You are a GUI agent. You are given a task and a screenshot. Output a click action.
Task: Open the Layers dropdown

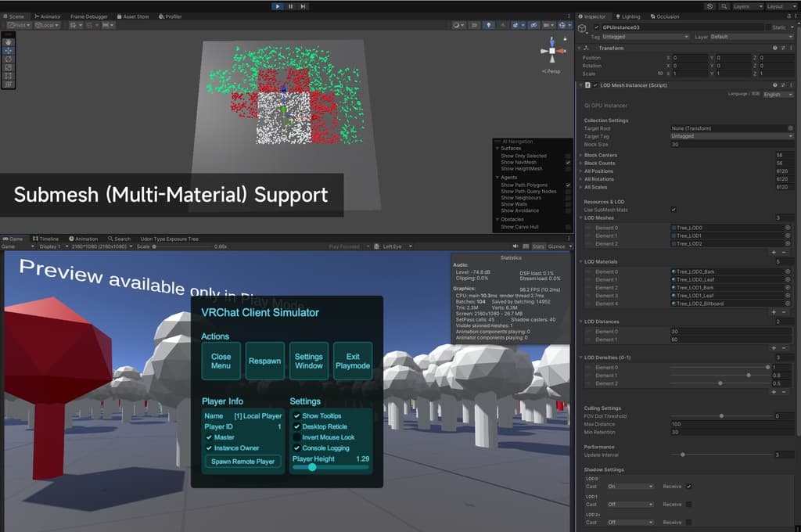(x=745, y=6)
